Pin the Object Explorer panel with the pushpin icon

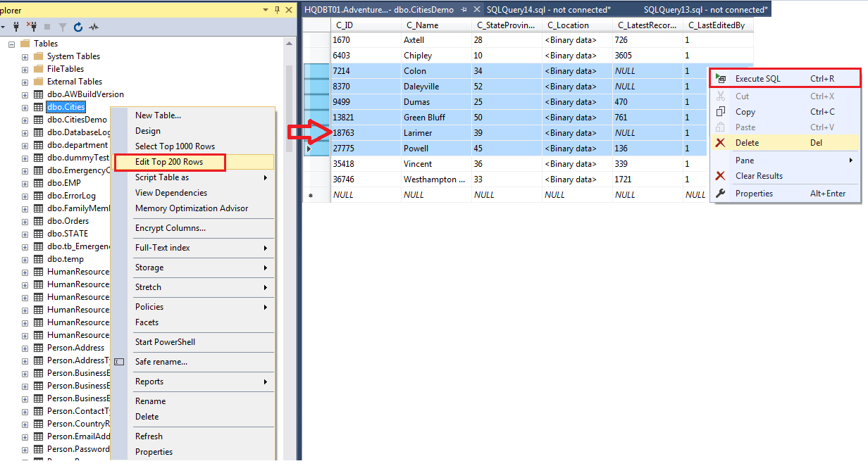[x=277, y=10]
